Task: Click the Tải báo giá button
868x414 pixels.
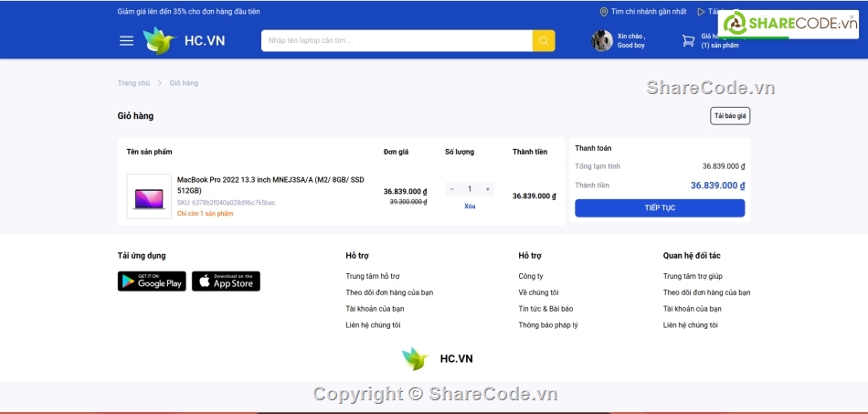Action: [x=730, y=116]
